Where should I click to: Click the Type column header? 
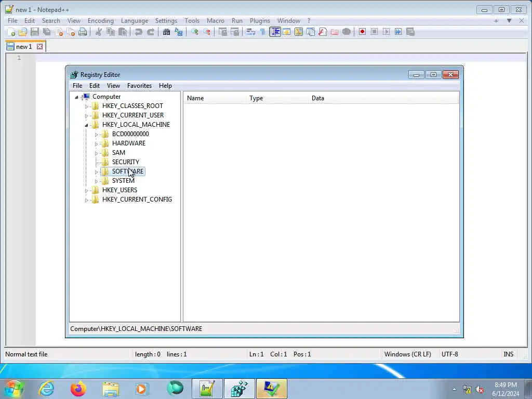coord(277,98)
